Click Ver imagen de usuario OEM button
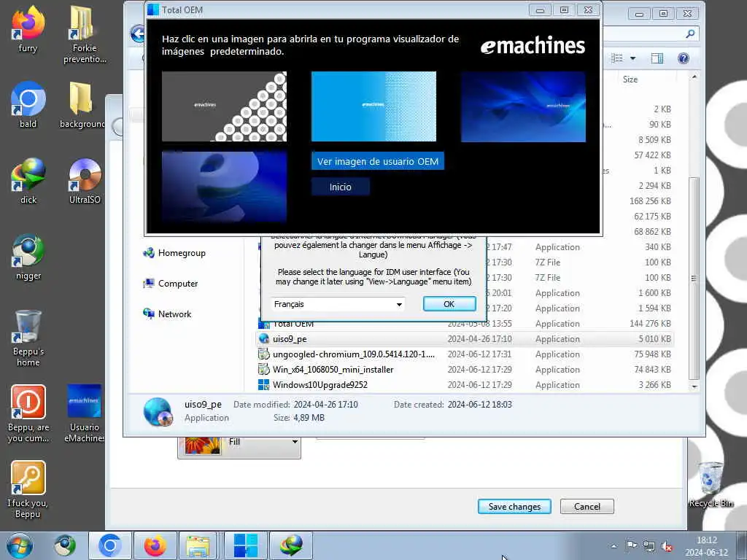Screen dimensions: 747x560 pyautogui.click(x=378, y=161)
